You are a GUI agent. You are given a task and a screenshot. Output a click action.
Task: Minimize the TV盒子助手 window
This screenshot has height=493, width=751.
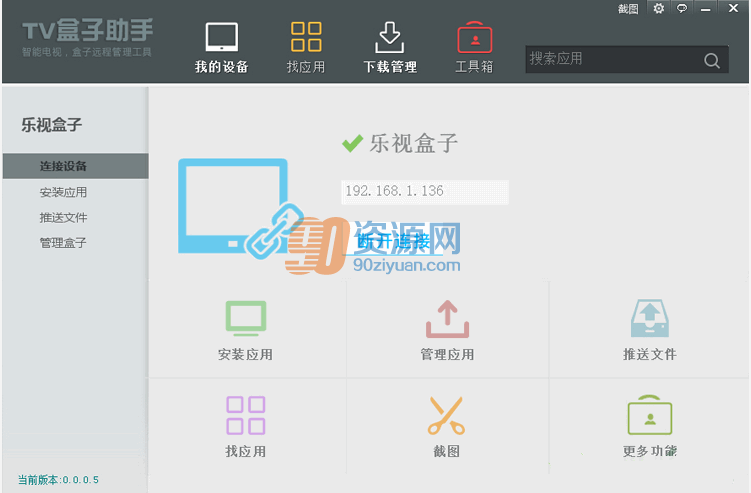coord(705,9)
